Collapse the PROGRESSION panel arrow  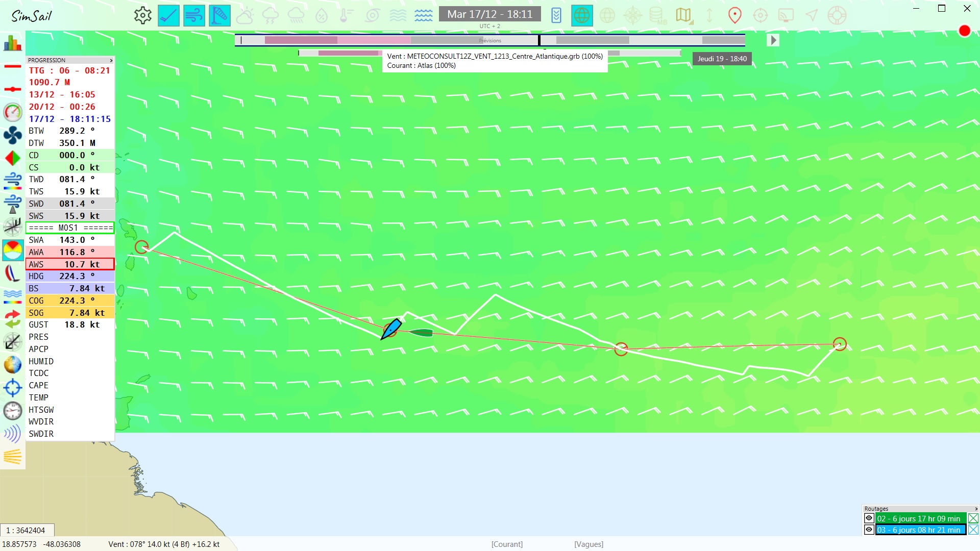click(x=111, y=60)
